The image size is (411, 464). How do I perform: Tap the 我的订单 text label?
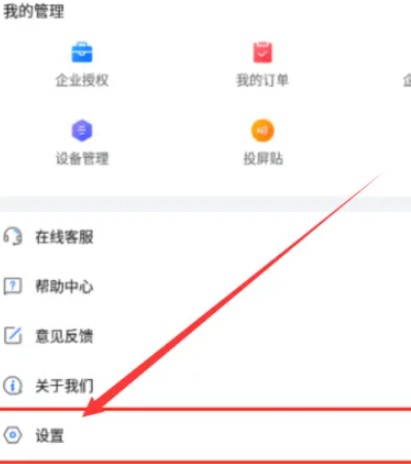click(x=263, y=80)
